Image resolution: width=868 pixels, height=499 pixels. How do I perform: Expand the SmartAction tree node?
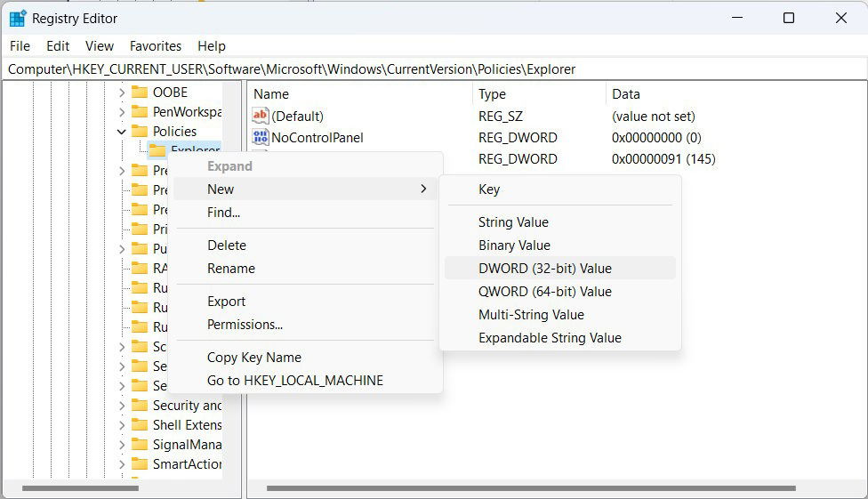tap(122, 464)
